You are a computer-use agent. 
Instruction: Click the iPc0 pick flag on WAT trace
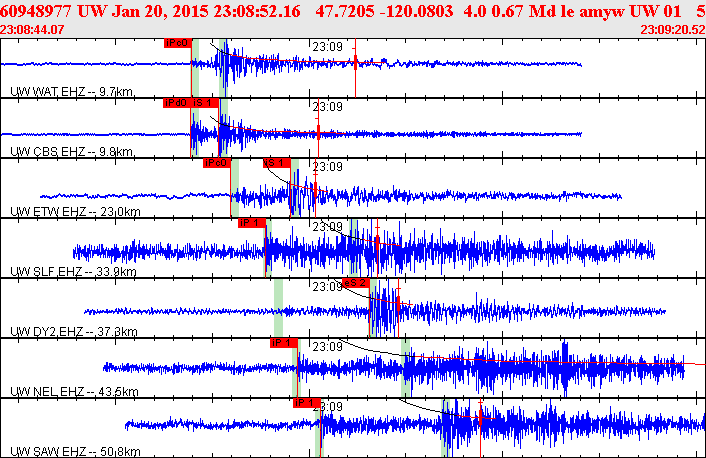click(178, 43)
